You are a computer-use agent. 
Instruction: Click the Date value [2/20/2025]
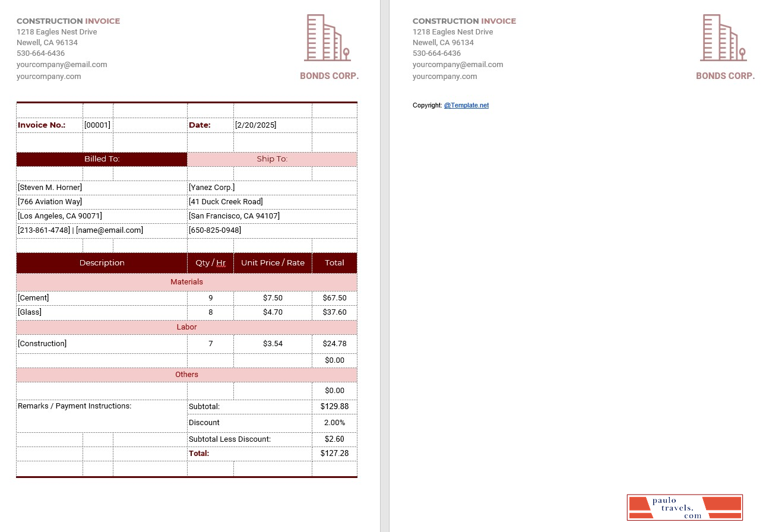point(255,125)
